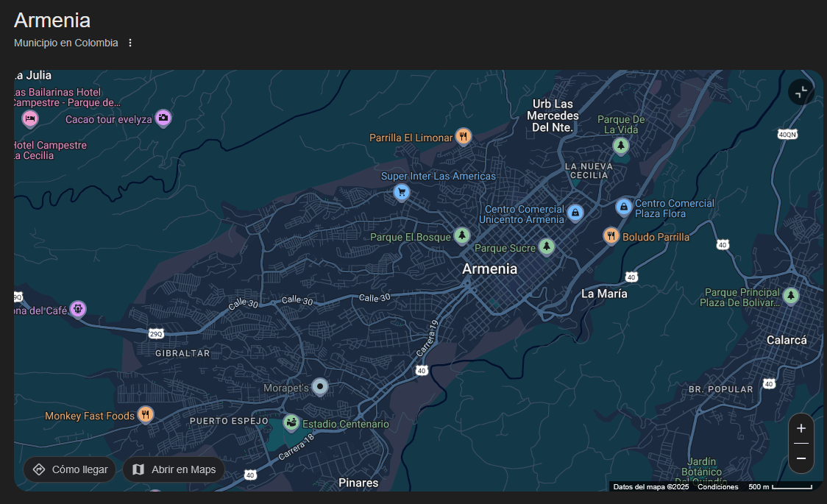Click the Armenia page title
This screenshot has width=827, height=504.
[x=52, y=20]
